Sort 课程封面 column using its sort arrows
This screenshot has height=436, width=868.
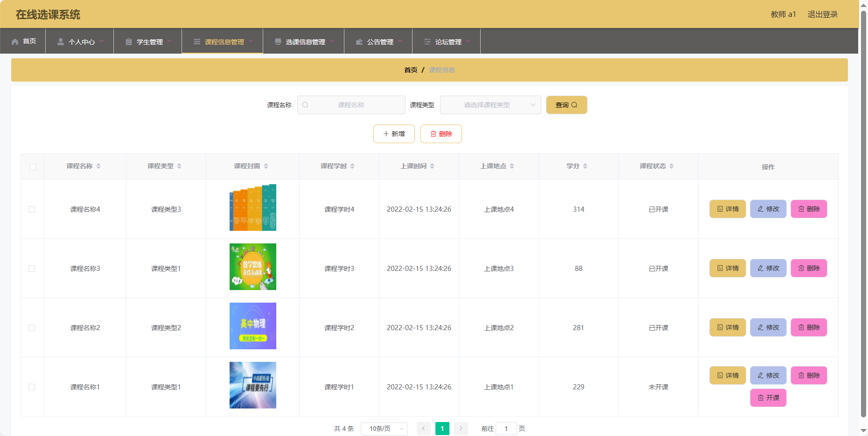(266, 166)
